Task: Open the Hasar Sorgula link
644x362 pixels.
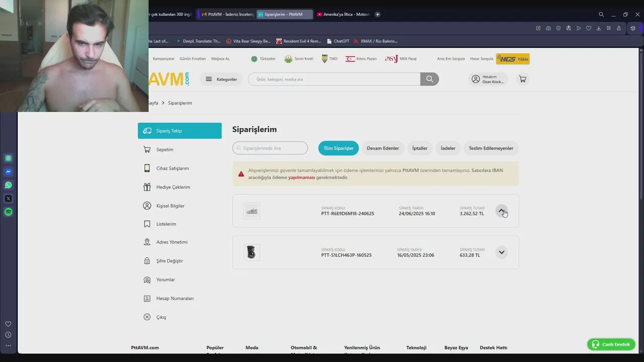Action: pyautogui.click(x=481, y=59)
